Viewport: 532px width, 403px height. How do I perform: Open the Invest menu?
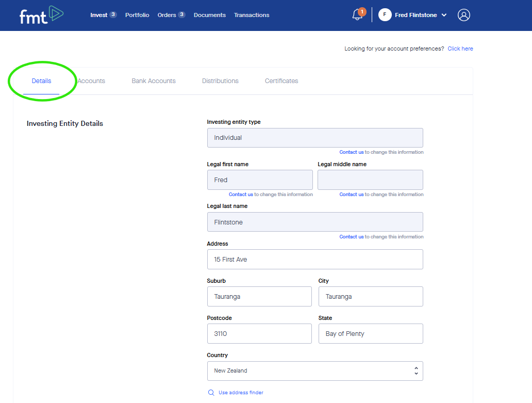(99, 15)
